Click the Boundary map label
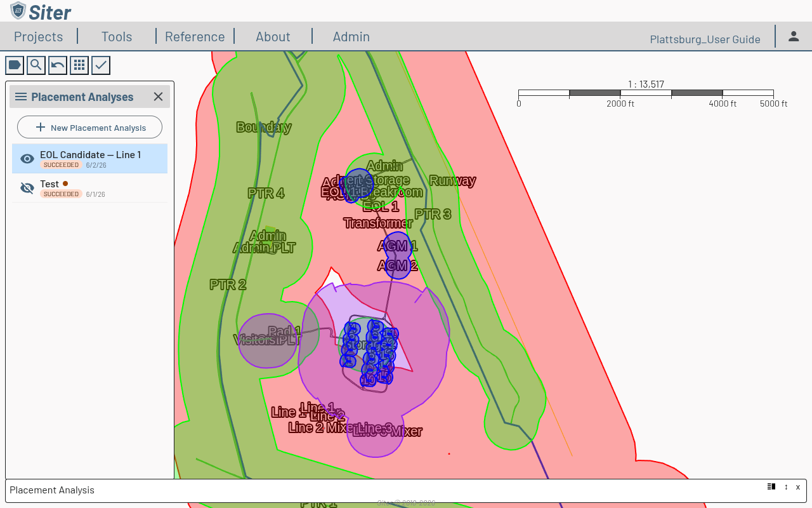The image size is (812, 508). 264,127
